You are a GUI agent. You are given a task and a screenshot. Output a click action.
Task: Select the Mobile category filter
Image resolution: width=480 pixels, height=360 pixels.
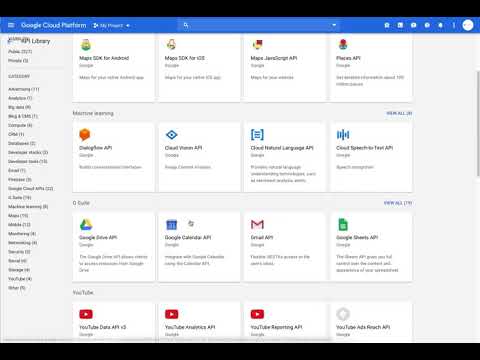19,225
